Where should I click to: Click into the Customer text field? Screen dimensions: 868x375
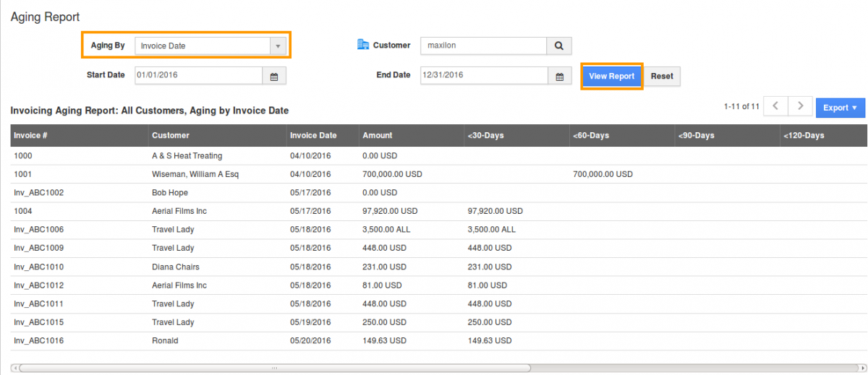[x=482, y=46]
